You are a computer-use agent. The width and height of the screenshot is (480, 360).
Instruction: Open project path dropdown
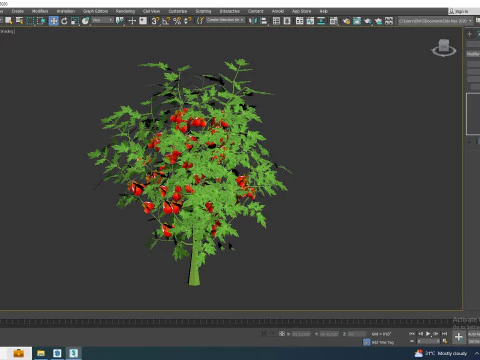coord(436,21)
